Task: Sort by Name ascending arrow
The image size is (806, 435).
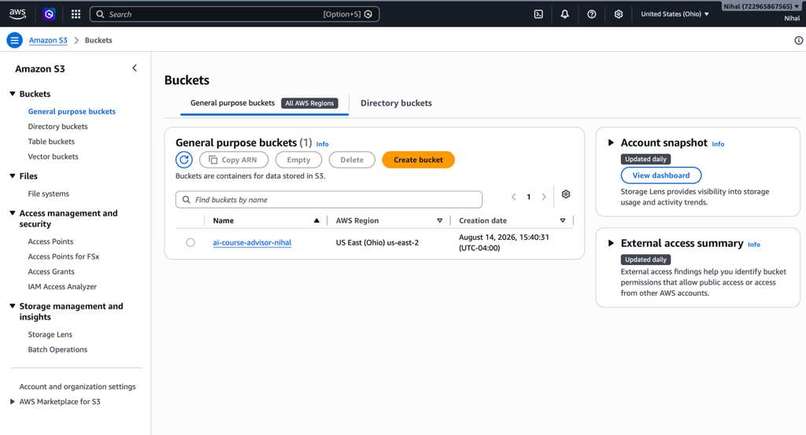Action: 317,221
